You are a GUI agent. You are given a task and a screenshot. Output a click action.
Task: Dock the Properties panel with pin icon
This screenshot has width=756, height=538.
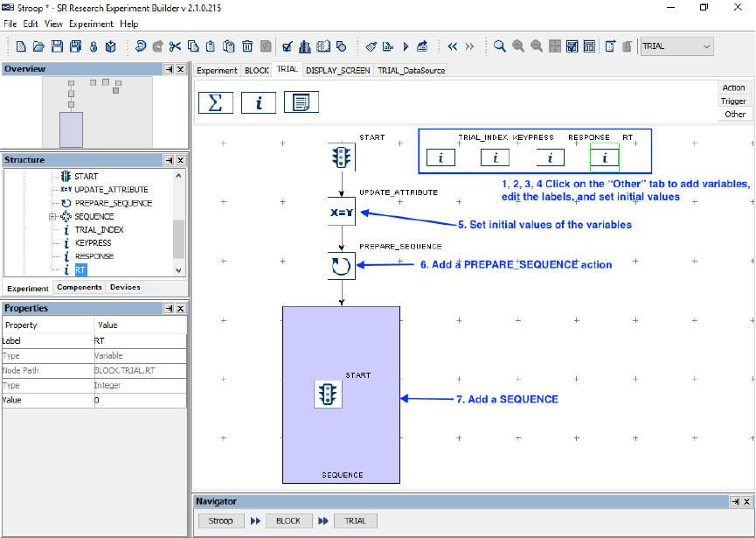tap(169, 308)
